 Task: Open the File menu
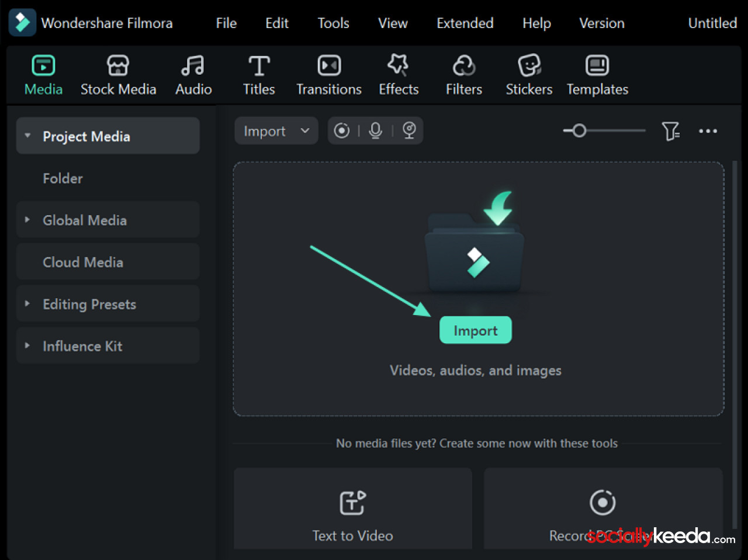click(226, 23)
